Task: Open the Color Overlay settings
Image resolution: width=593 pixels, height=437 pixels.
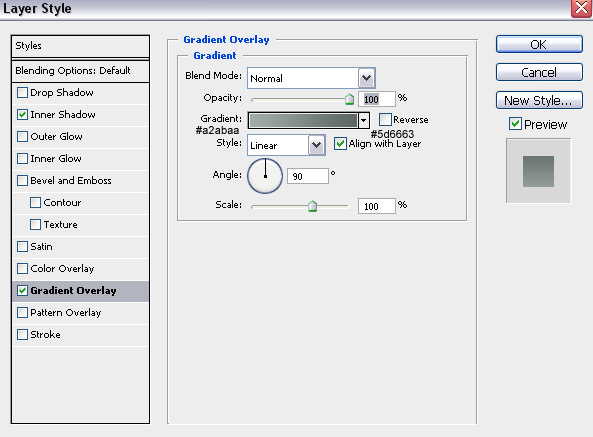Action: [62, 269]
